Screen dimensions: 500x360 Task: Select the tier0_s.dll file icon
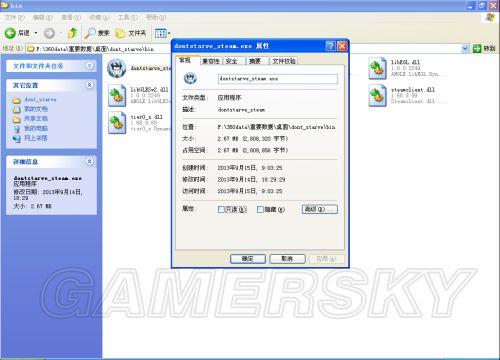[x=117, y=123]
